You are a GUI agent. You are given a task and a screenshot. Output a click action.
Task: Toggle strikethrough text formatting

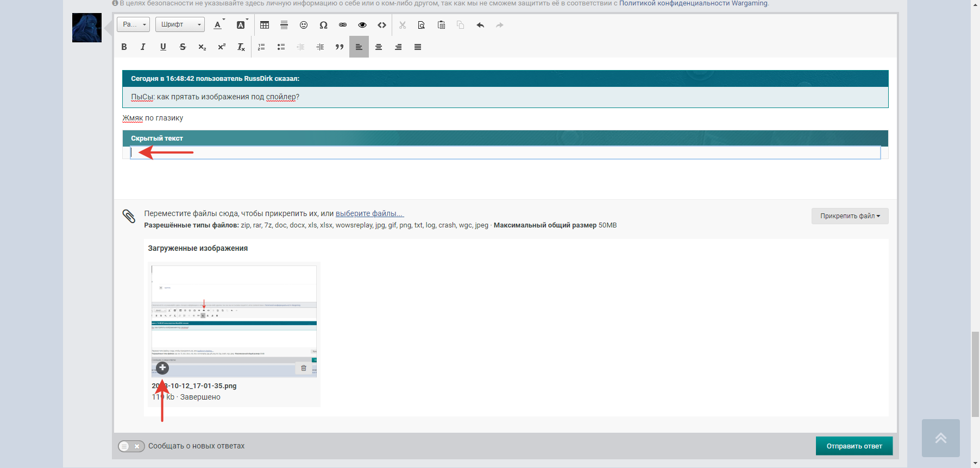click(183, 47)
